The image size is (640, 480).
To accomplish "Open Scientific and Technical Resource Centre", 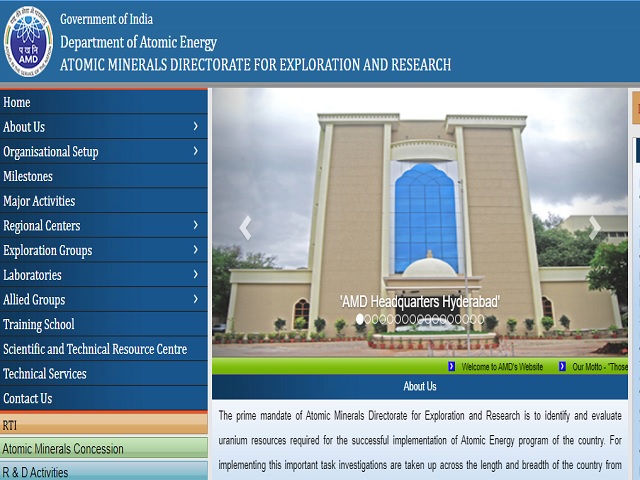I will coord(104,349).
